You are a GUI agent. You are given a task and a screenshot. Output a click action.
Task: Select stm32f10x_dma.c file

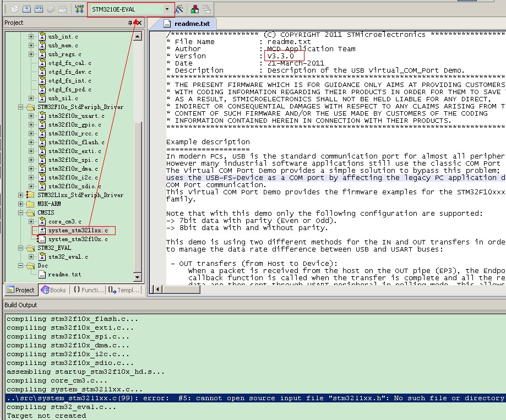73,168
